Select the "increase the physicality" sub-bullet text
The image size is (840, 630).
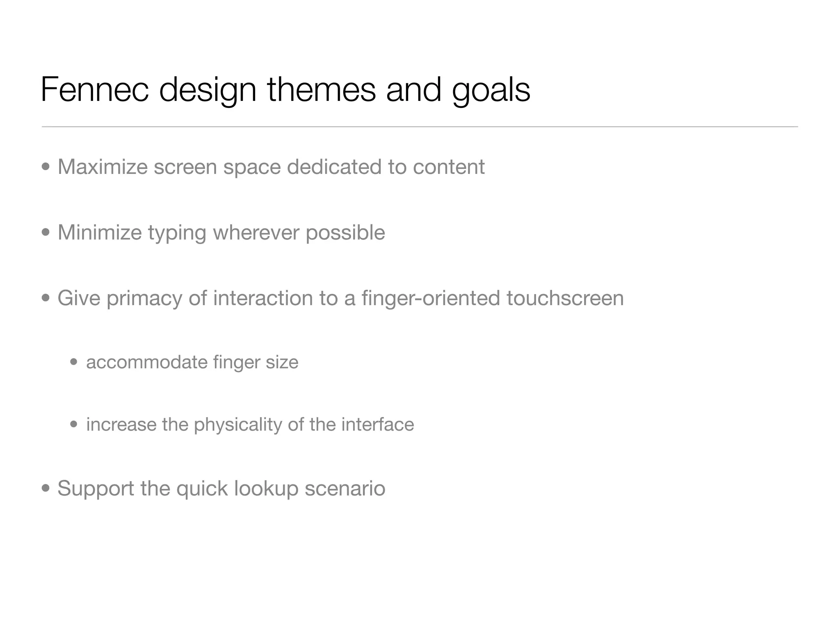[250, 425]
